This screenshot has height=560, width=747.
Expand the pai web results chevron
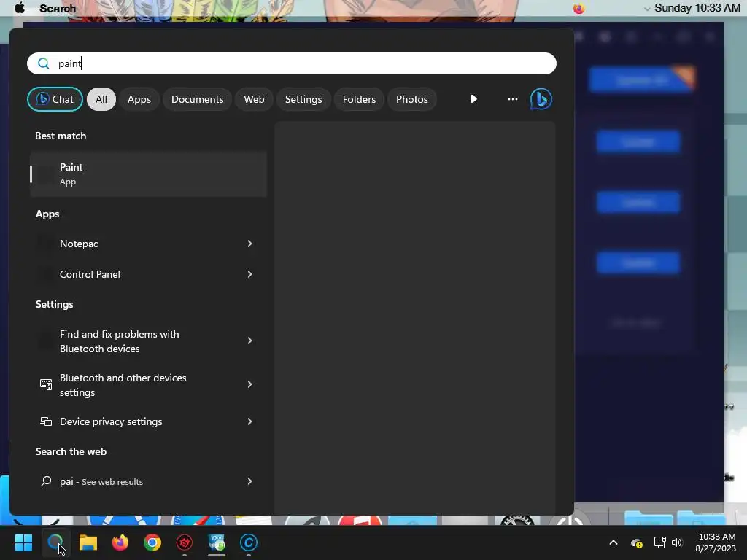[249, 481]
